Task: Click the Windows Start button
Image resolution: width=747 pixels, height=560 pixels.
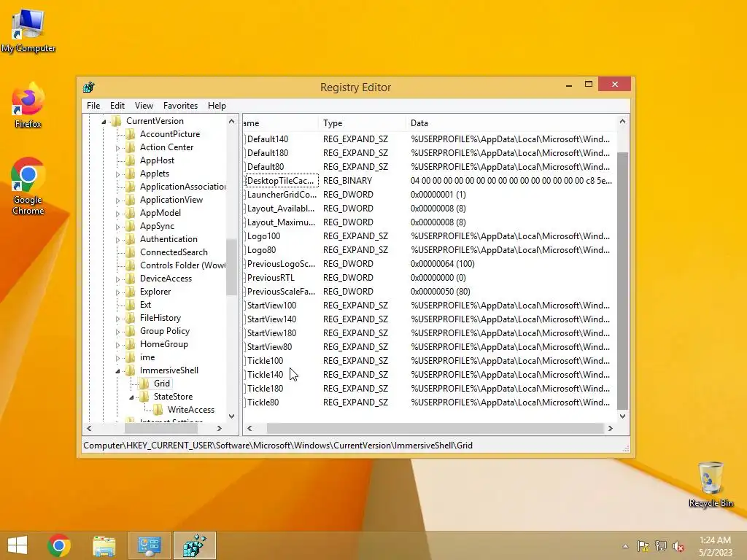Action: click(18, 545)
